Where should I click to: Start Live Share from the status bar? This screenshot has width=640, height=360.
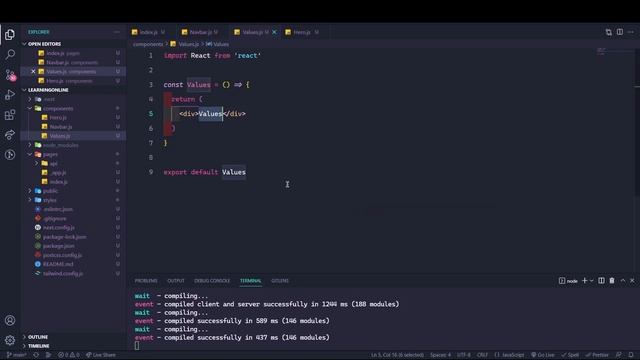tap(100, 355)
